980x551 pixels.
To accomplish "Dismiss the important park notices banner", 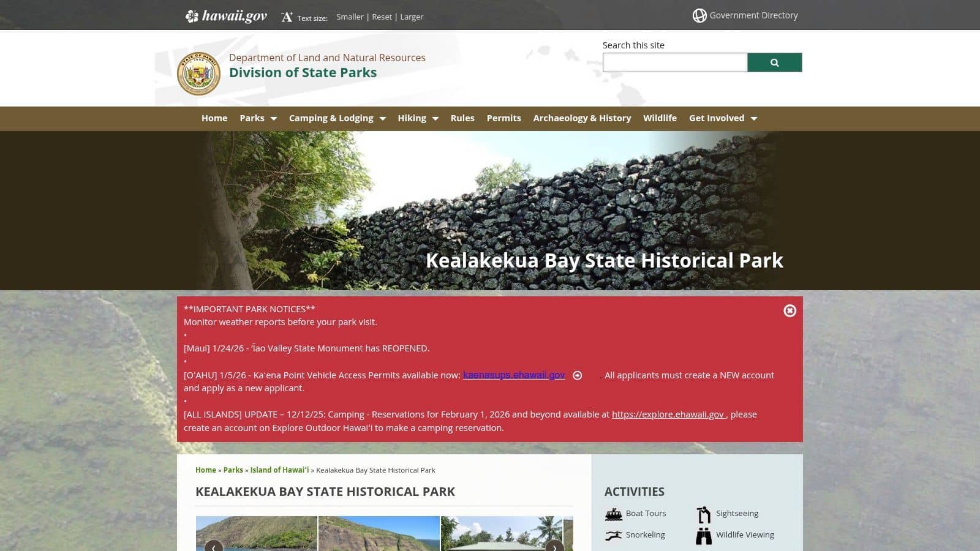I will (x=790, y=310).
